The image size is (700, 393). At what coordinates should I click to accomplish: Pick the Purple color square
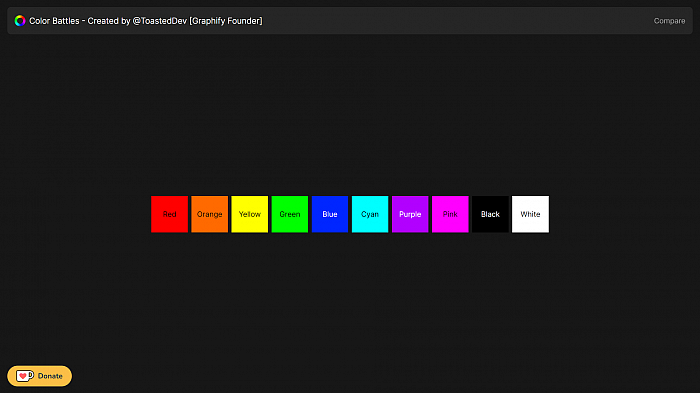410,214
